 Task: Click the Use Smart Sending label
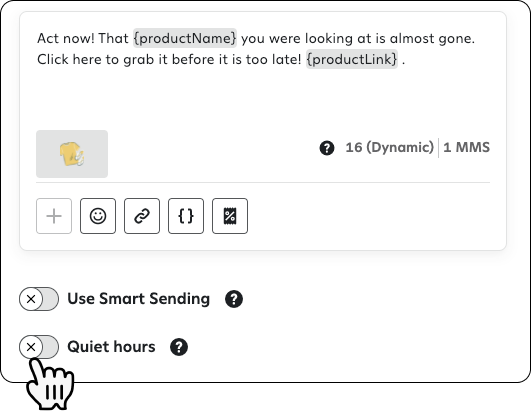[139, 299]
